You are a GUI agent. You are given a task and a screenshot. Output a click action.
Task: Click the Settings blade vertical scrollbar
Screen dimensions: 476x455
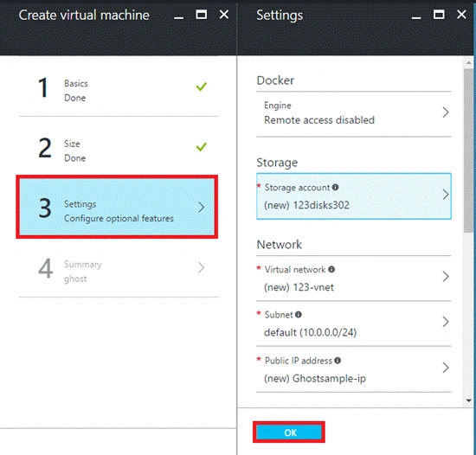click(468, 151)
